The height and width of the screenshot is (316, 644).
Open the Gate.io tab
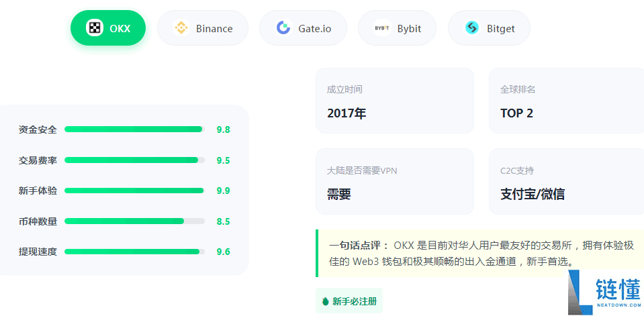click(303, 28)
